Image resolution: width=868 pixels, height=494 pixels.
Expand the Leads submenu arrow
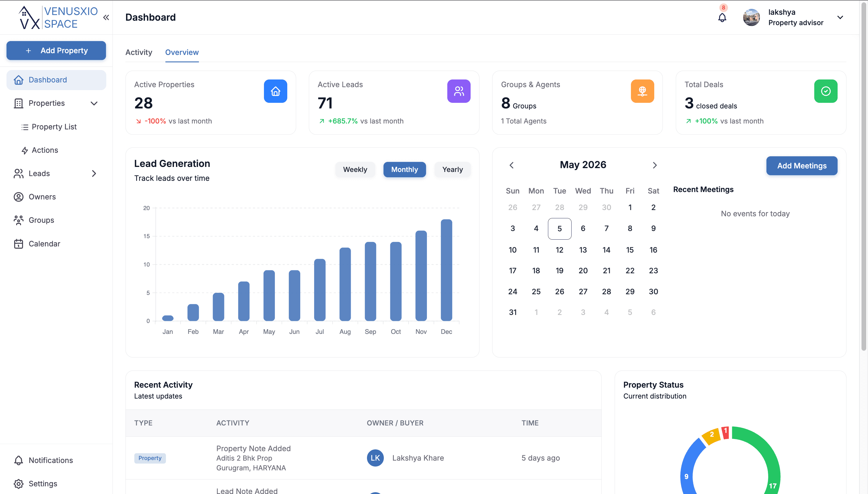click(x=94, y=173)
